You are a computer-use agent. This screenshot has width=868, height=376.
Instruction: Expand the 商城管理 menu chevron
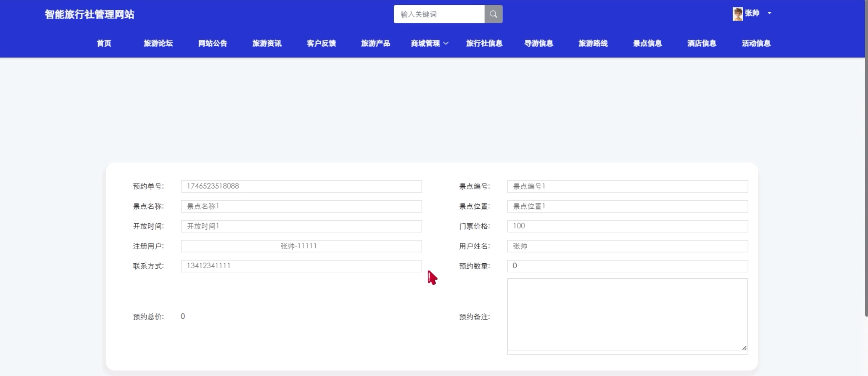446,44
